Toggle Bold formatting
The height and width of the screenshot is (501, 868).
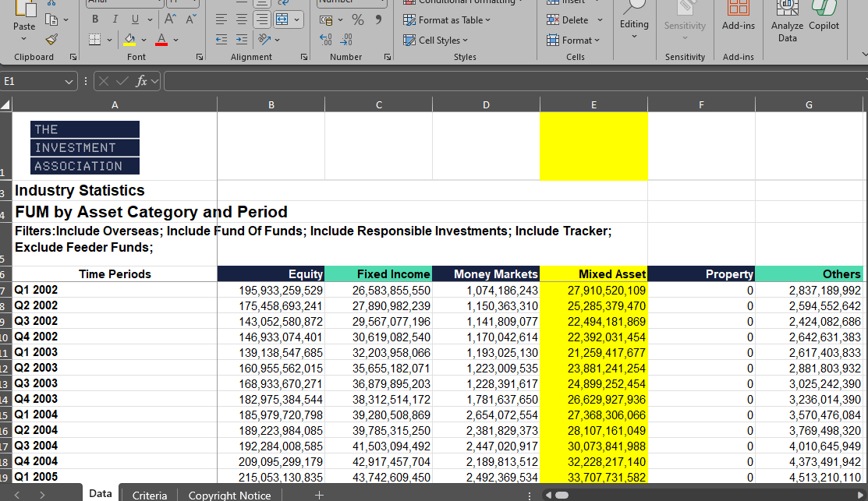click(95, 19)
